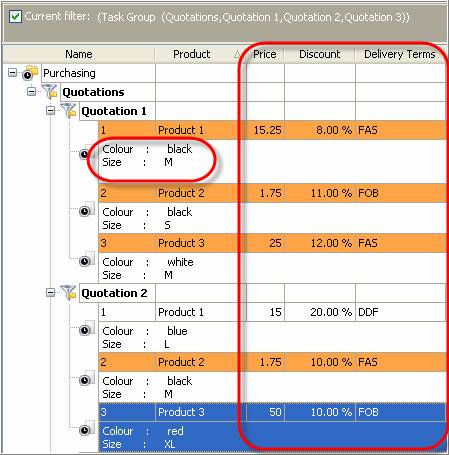The height and width of the screenshot is (455, 449).
Task: Collapse the Quotations group
Action: pos(32,91)
